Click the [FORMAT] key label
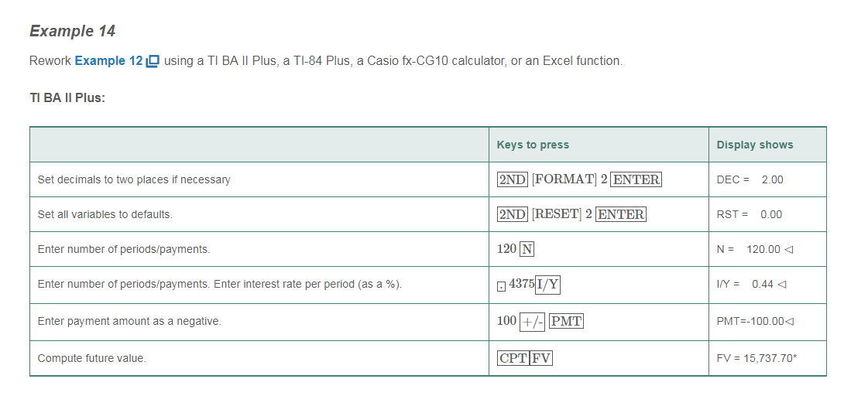Screen dimensions: 868x413 (564, 179)
